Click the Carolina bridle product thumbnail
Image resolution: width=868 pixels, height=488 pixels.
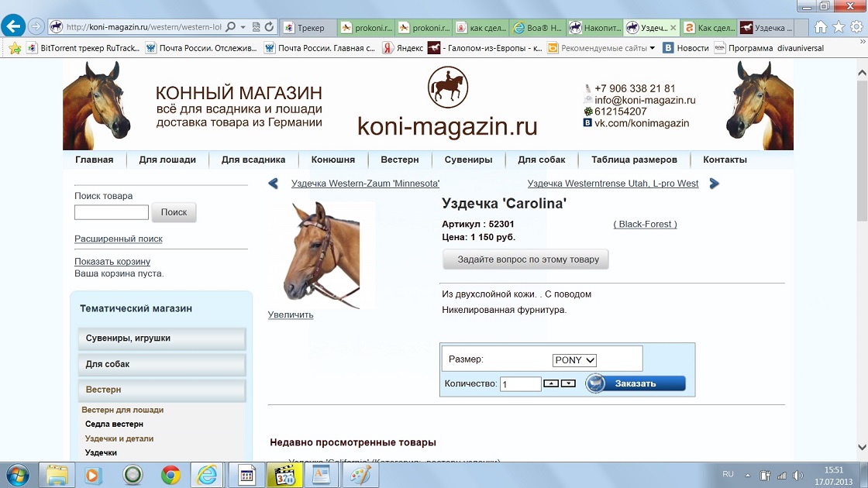tap(321, 255)
